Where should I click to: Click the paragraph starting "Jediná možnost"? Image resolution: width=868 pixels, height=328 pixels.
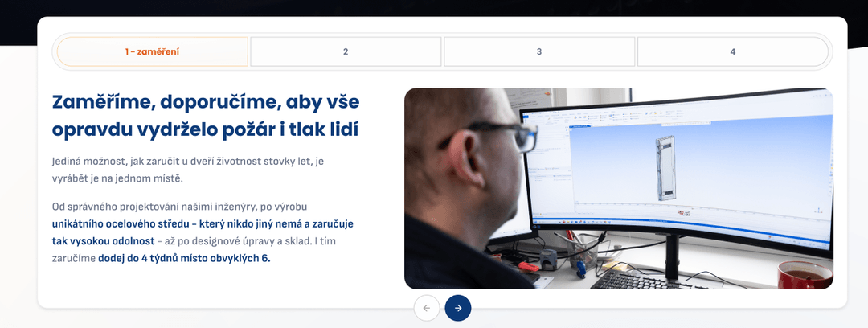tap(186, 169)
